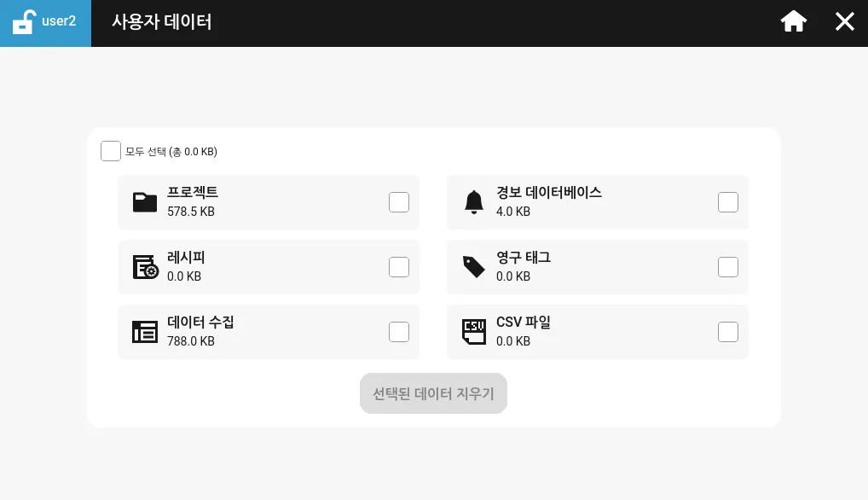The image size is (868, 500).
Task: Click the user2 login label
Action: tap(59, 21)
